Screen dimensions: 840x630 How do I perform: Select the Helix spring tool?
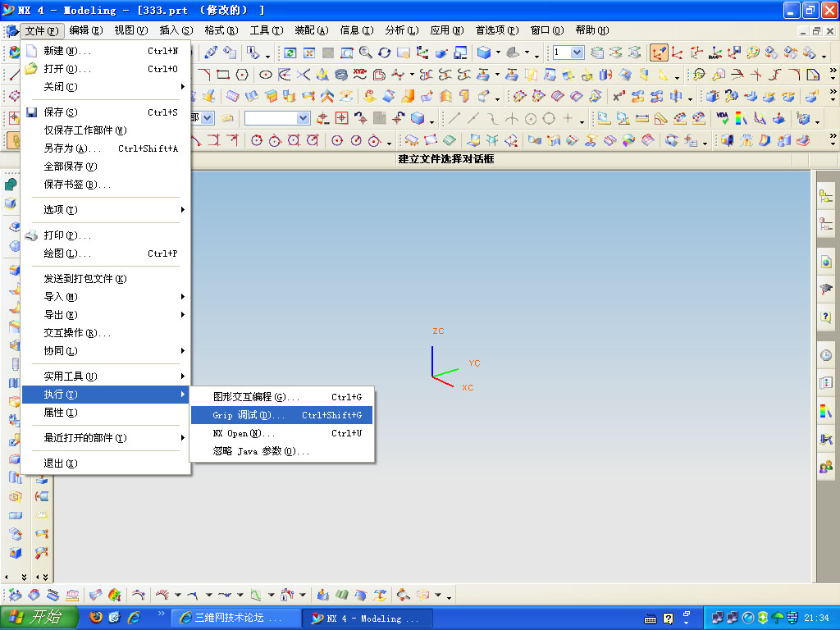[340, 75]
